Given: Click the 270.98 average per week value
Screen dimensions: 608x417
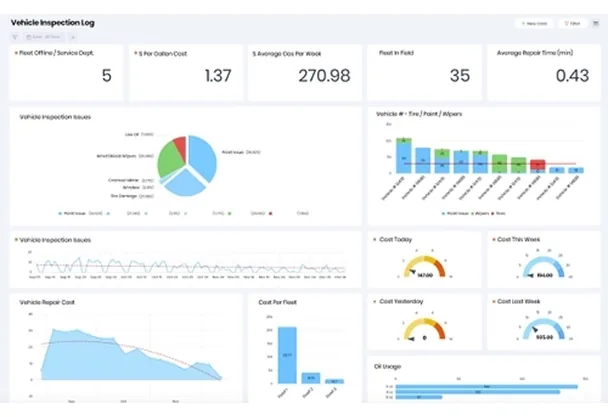Looking at the screenshot, I should (324, 76).
